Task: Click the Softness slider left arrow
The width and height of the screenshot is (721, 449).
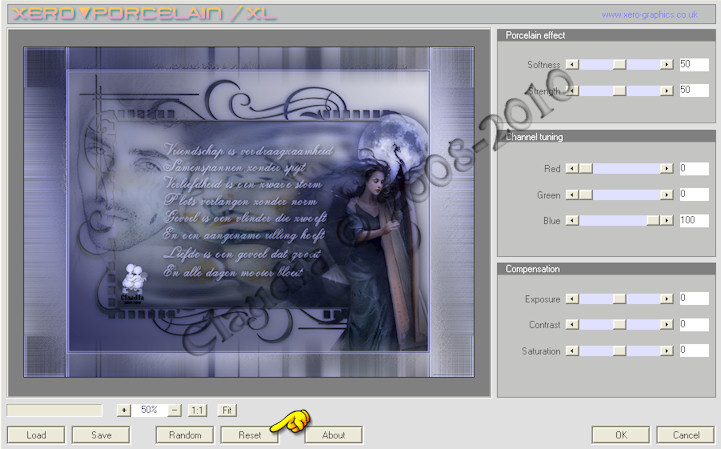Action: pos(572,64)
